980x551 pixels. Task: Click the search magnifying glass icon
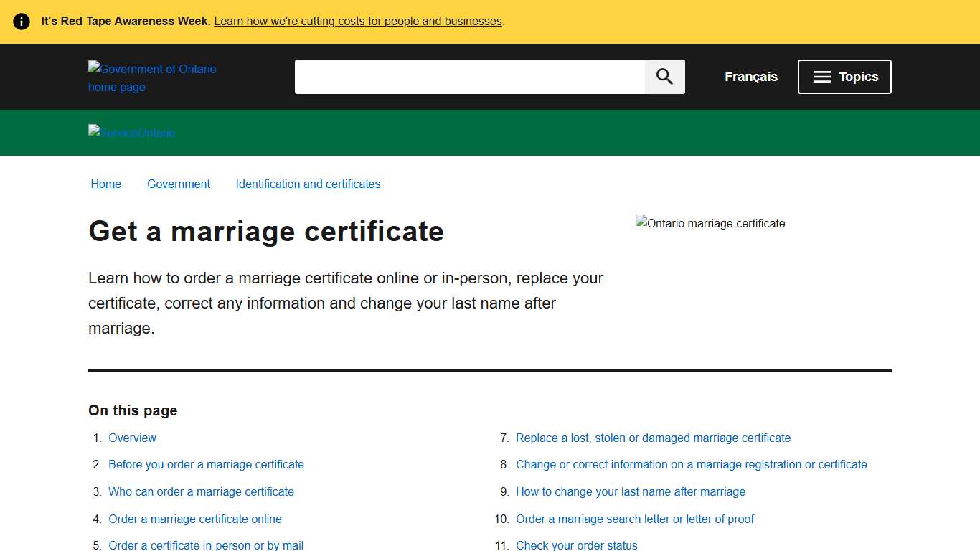pos(664,76)
